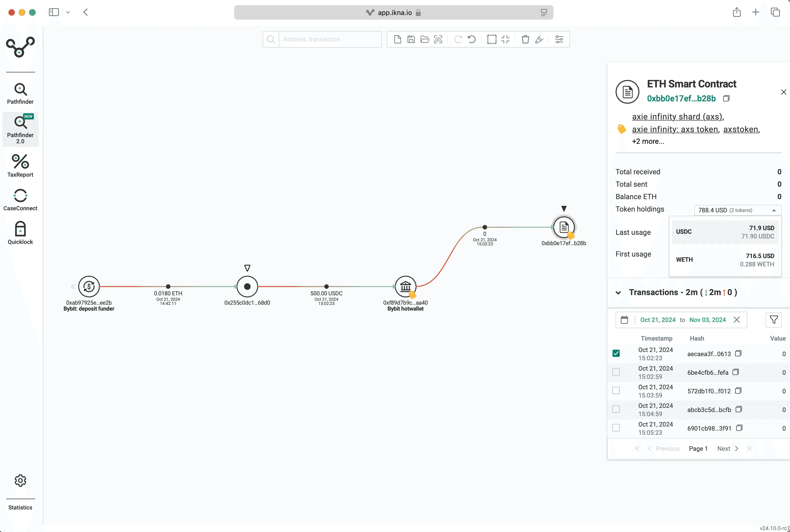The height and width of the screenshot is (532, 790).
Task: Collapse the Transactions section
Action: point(618,293)
